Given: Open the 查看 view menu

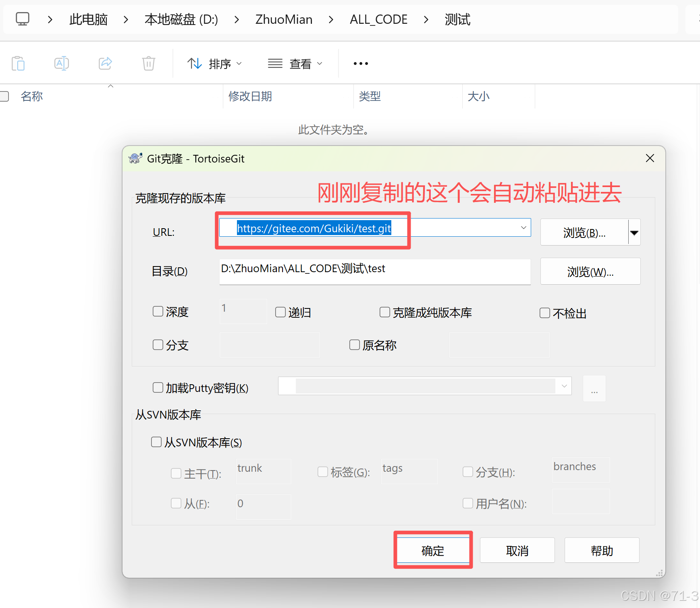Looking at the screenshot, I should tap(295, 64).
